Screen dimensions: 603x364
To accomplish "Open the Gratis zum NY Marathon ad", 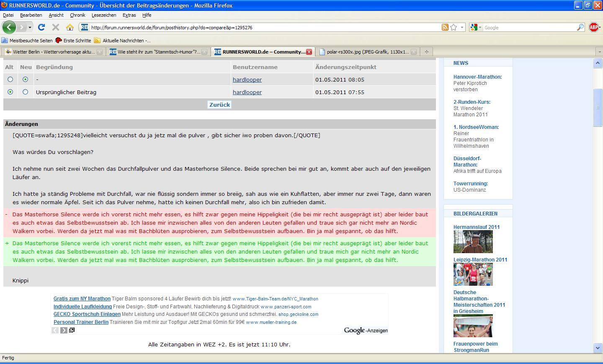I will pos(82,299).
